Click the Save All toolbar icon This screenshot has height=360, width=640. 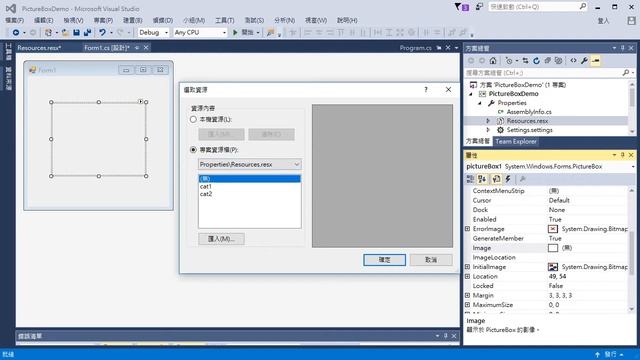pyautogui.click(x=87, y=32)
